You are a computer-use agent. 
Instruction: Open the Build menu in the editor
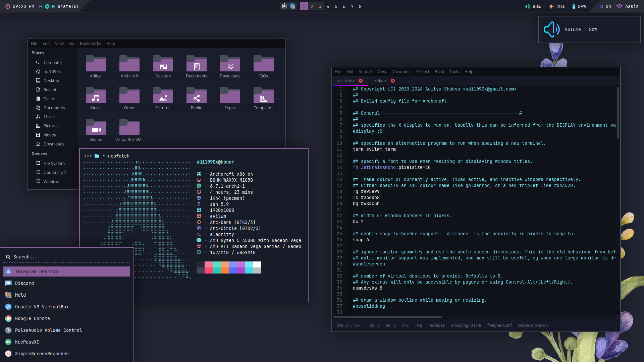click(x=439, y=72)
